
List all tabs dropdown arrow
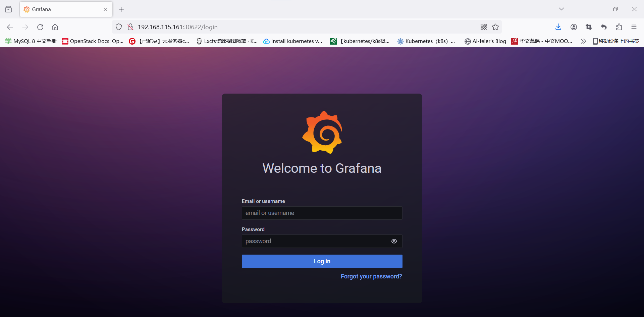pos(561,9)
